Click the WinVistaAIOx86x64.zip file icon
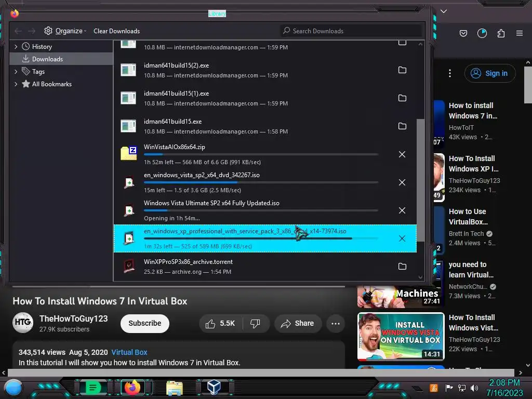Screen dimensions: 532x399 tap(129, 153)
